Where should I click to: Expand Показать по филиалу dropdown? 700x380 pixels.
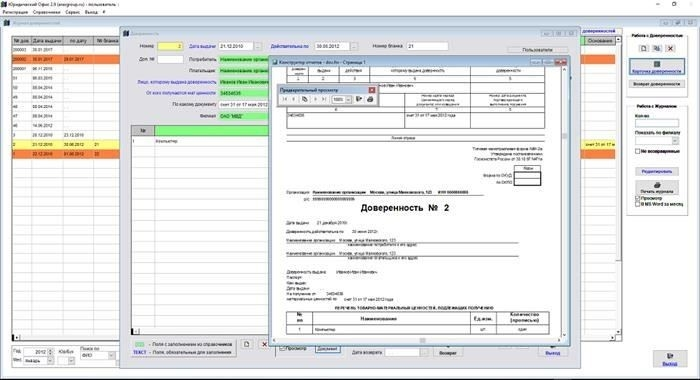pyautogui.click(x=675, y=141)
